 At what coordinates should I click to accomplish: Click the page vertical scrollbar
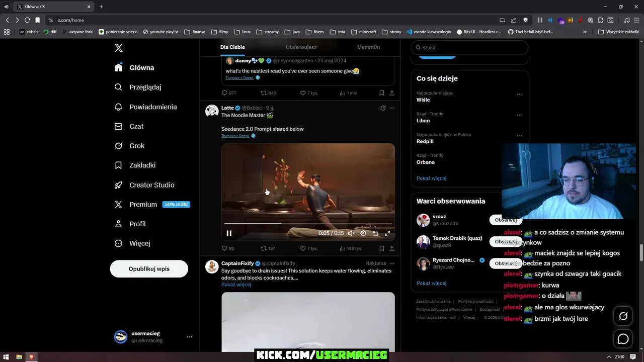(641, 251)
